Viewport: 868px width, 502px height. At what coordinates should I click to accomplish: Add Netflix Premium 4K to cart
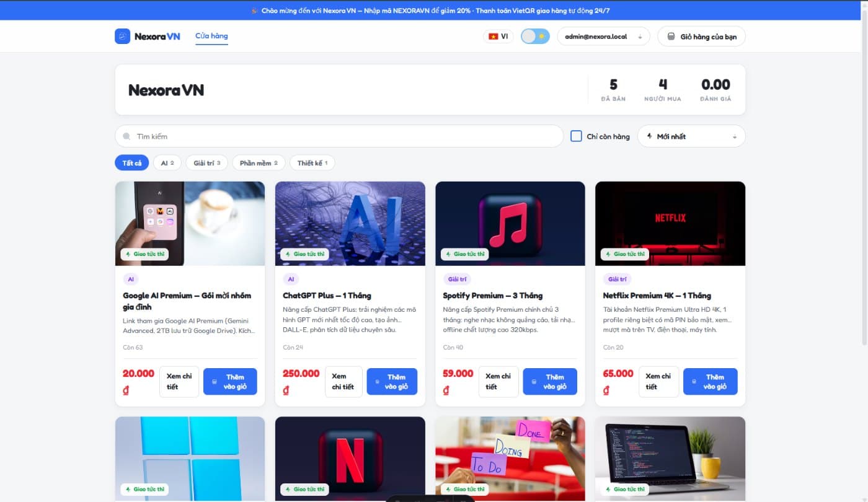[711, 382]
